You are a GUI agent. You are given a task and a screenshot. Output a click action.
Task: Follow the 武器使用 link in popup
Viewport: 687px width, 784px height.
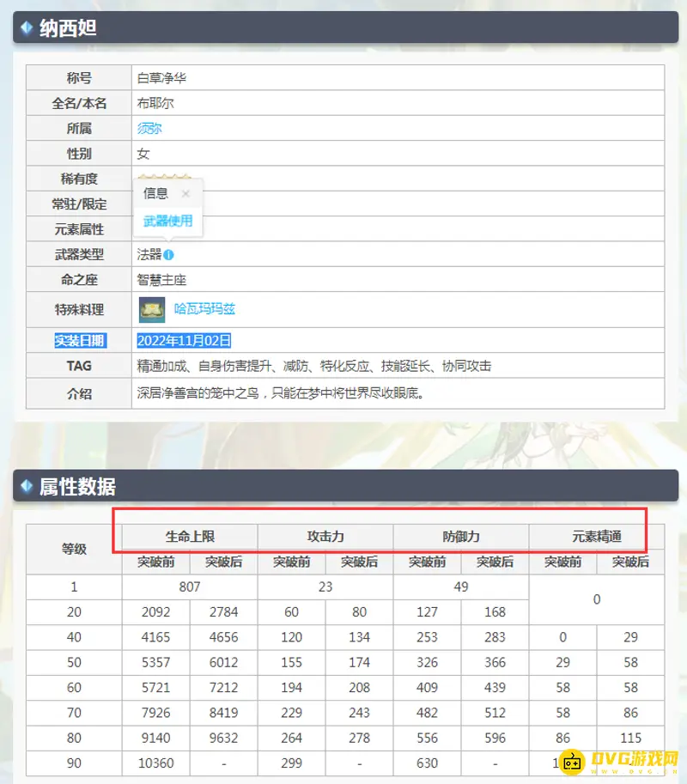167,221
